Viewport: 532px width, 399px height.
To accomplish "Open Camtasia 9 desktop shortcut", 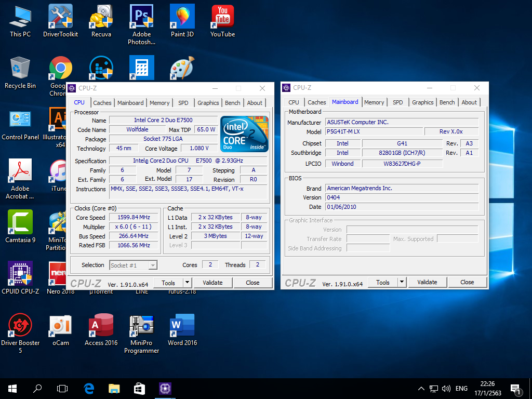I will pyautogui.click(x=20, y=226).
